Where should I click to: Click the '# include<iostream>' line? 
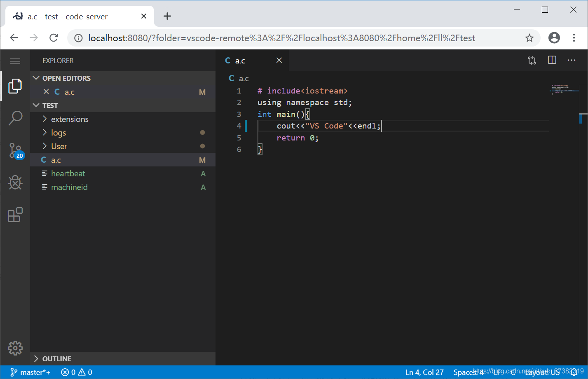[302, 91]
